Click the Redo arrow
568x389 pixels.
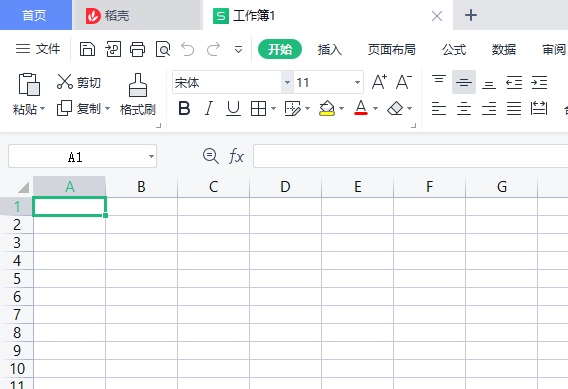pyautogui.click(x=213, y=49)
